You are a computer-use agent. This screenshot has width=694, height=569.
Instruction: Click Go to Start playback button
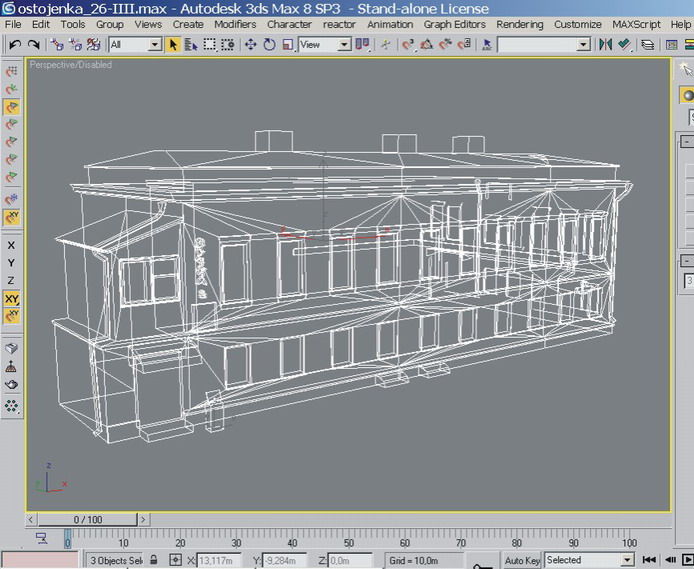649,560
